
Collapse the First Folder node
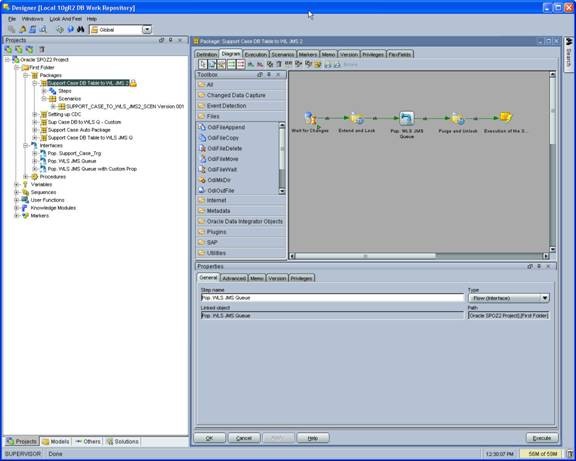(x=17, y=68)
